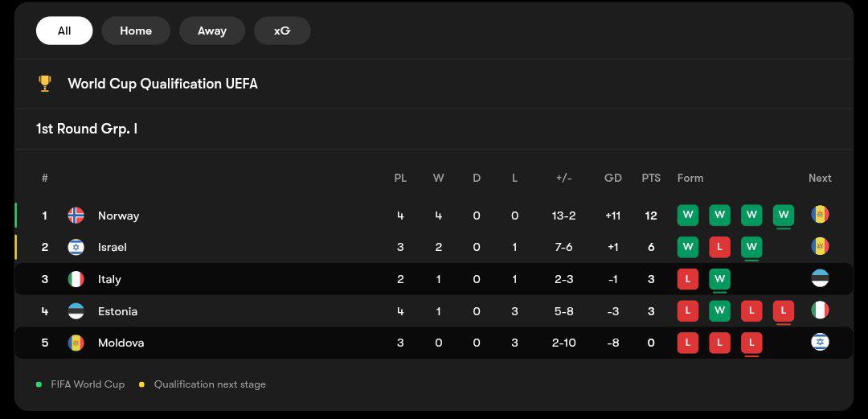Open the Norway team name link

118,216
